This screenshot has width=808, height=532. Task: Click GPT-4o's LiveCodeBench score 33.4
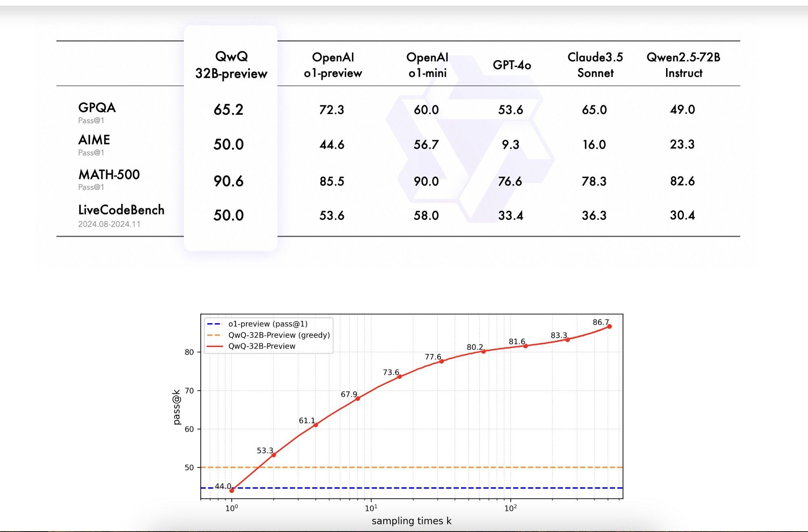[510, 215]
